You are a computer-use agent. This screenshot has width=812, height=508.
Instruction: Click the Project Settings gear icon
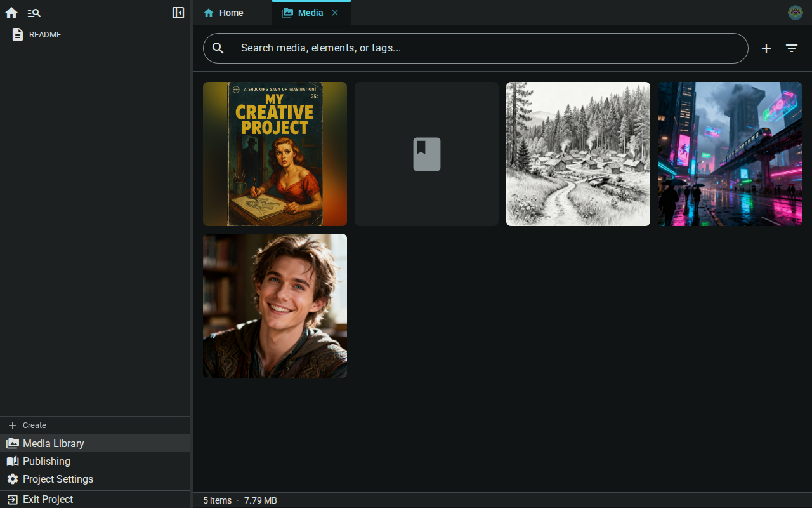point(13,479)
